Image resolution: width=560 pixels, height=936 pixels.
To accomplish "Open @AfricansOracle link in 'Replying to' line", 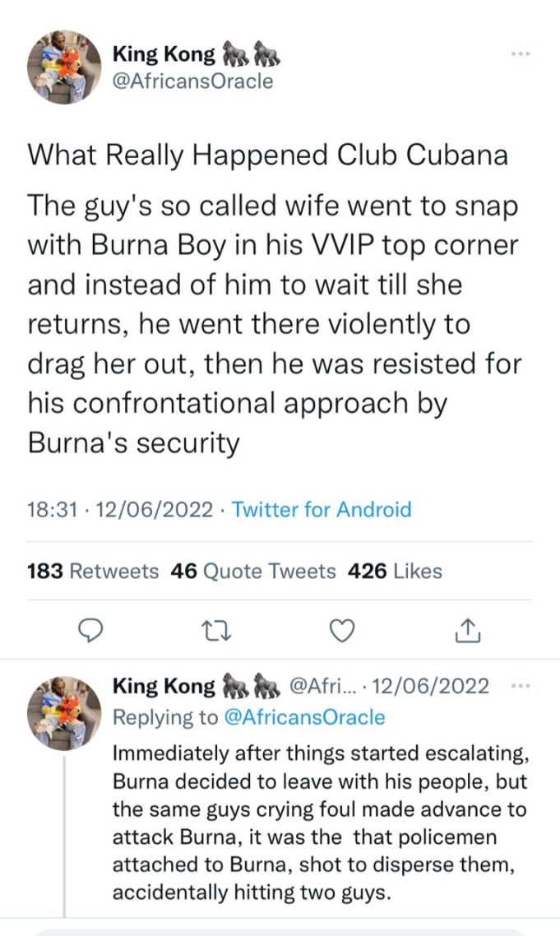I will coord(304,717).
